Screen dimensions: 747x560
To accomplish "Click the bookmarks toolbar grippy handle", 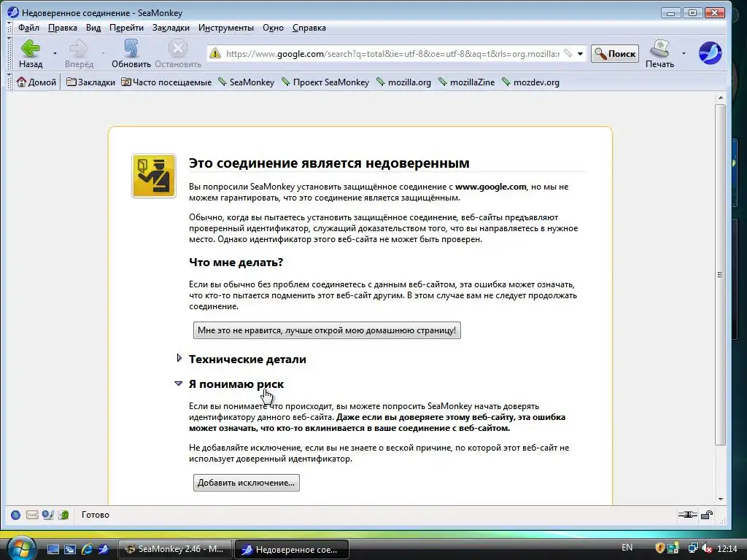I will 9,82.
